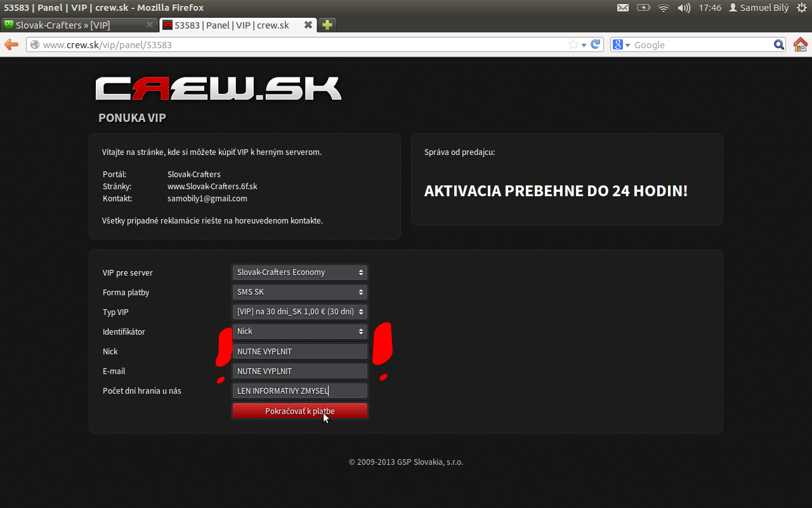Screen dimensions: 812x508
Task: Focus the Nick input field
Action: pyautogui.click(x=300, y=351)
